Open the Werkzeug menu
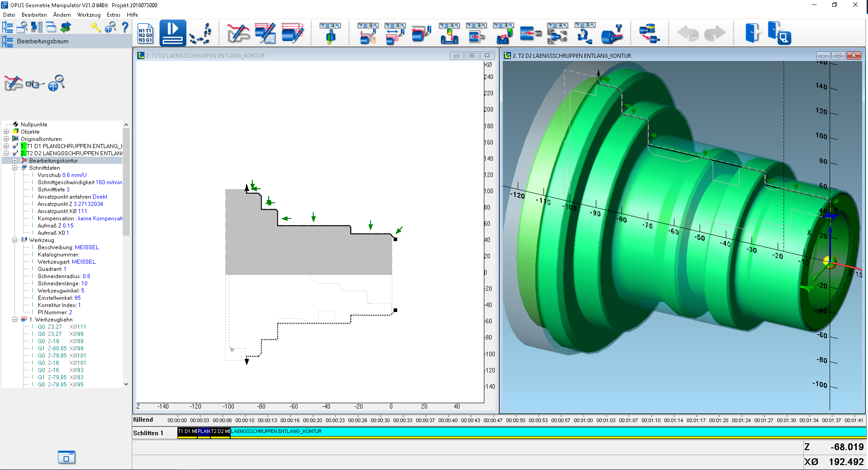 click(88, 15)
